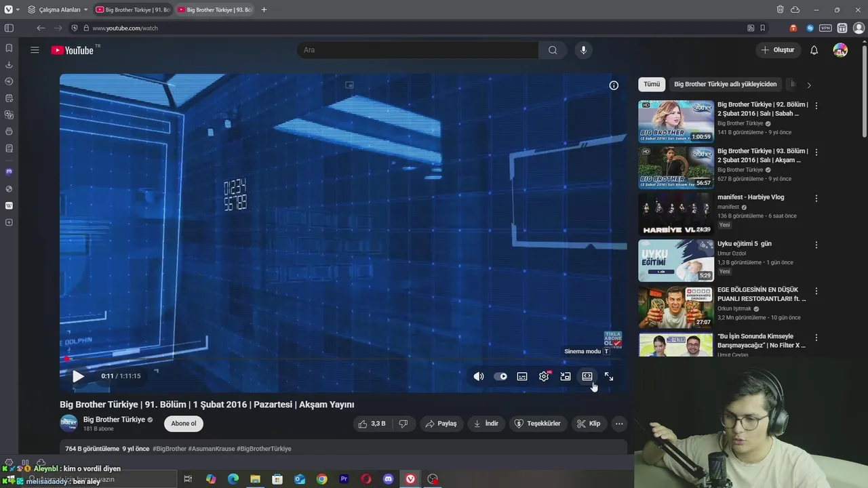Open options for No Filter X video
The height and width of the screenshot is (488, 868).
coord(816,338)
